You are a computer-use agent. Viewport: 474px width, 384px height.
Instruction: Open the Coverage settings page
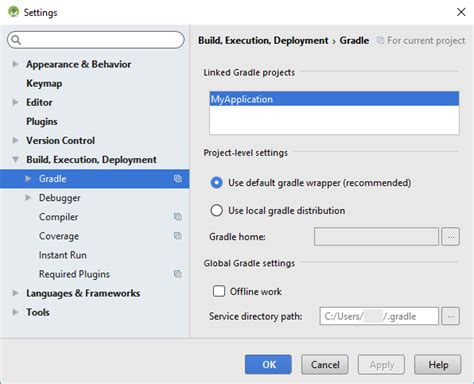(59, 236)
